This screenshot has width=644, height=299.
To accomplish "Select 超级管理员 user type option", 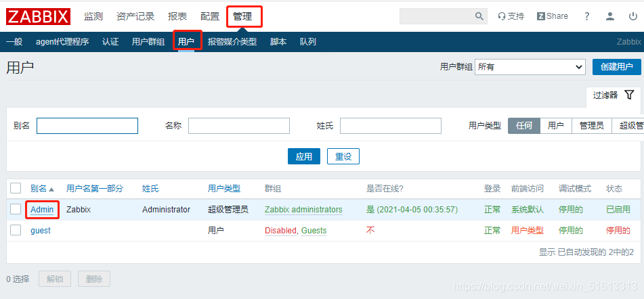I will [628, 126].
